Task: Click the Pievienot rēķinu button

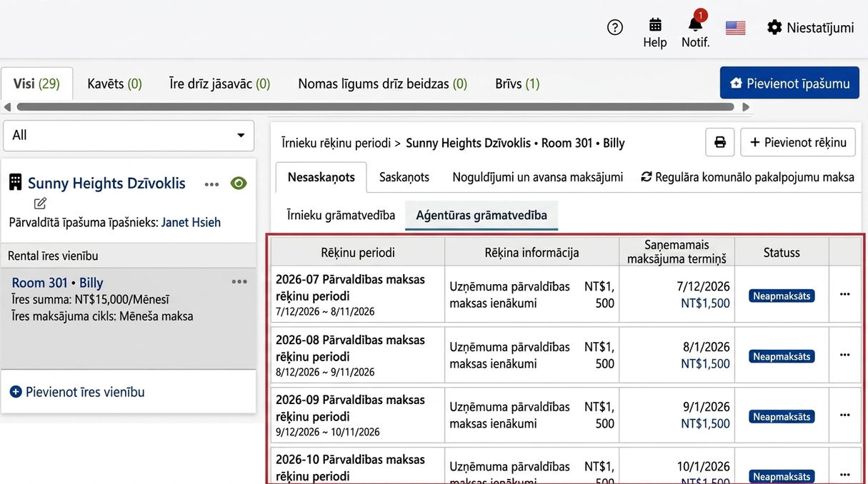Action: tap(798, 142)
